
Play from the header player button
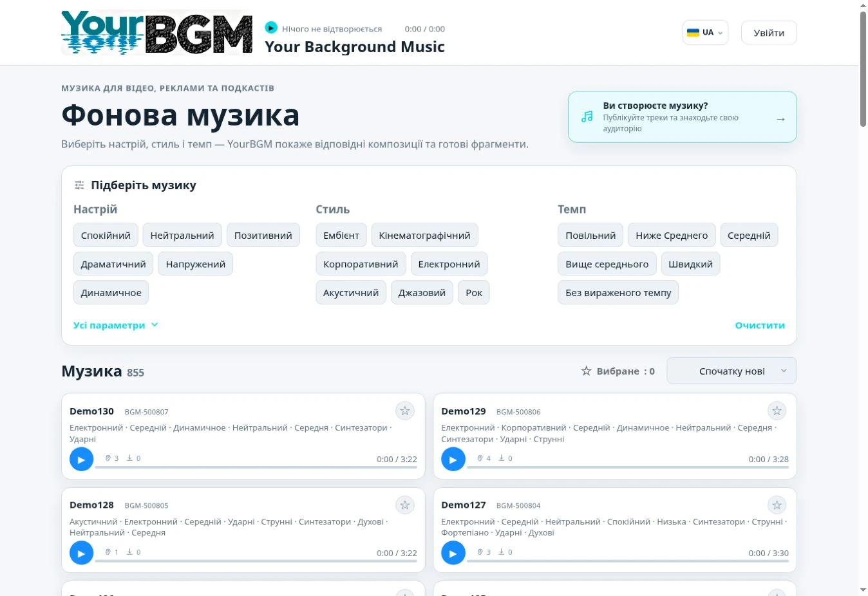click(271, 28)
